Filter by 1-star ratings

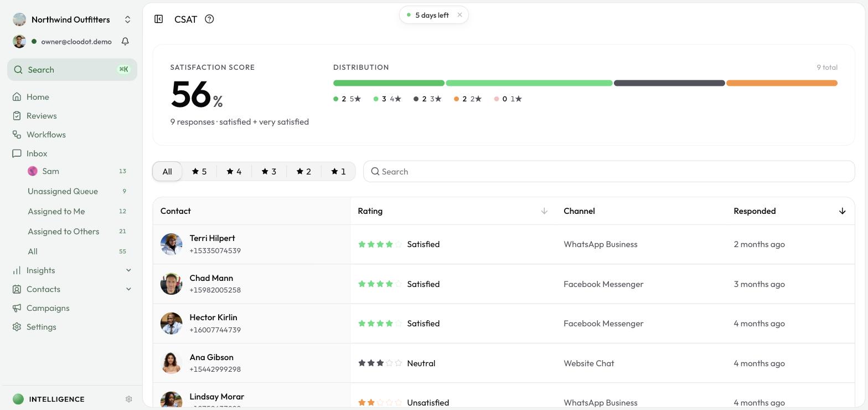click(338, 171)
